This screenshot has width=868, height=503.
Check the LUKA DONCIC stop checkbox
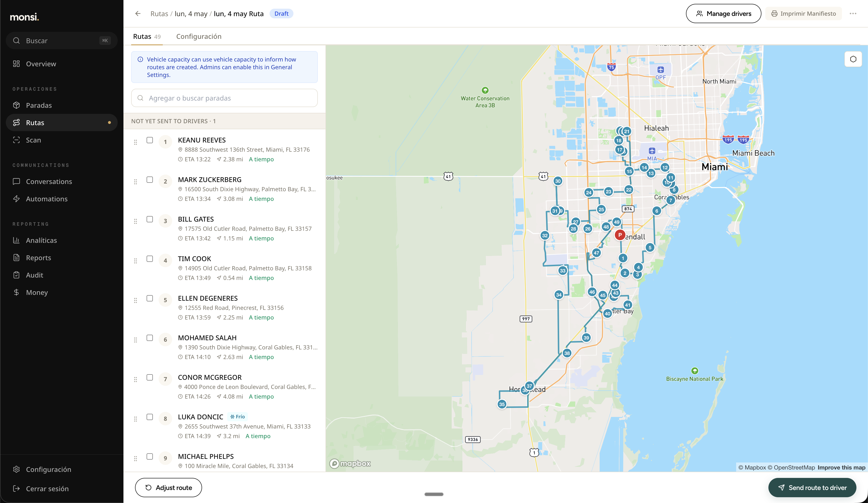(x=149, y=417)
